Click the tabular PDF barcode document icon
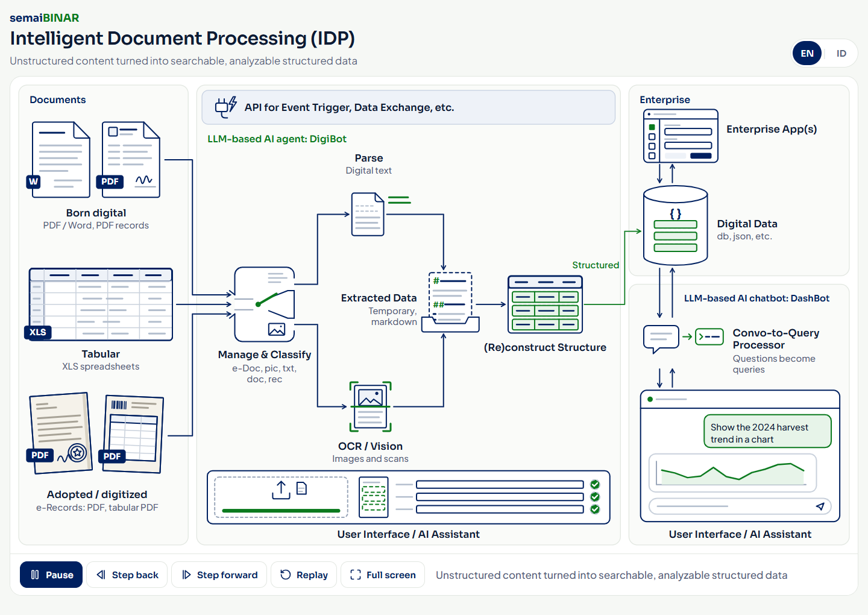 pyautogui.click(x=131, y=434)
